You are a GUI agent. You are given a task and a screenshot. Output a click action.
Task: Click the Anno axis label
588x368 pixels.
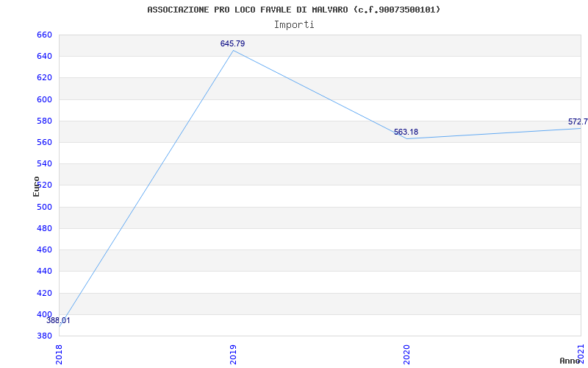[570, 361]
